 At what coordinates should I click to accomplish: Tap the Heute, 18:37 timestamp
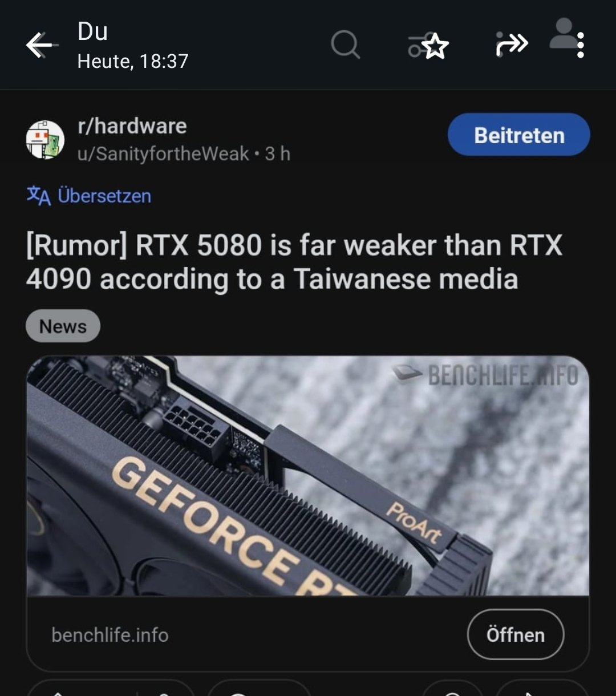133,61
